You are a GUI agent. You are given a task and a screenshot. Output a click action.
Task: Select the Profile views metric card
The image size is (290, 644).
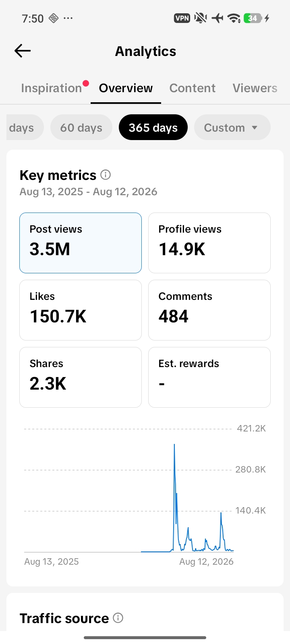pyautogui.click(x=209, y=243)
